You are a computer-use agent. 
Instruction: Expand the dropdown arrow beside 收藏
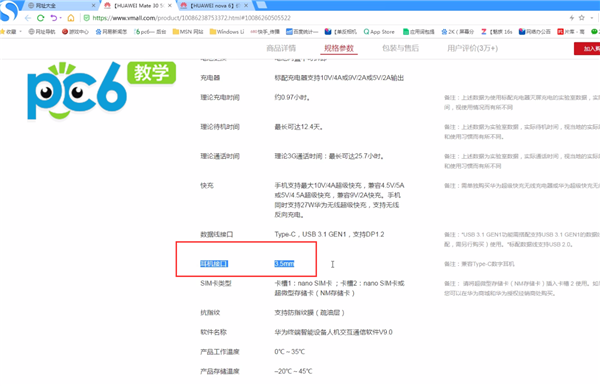21,32
